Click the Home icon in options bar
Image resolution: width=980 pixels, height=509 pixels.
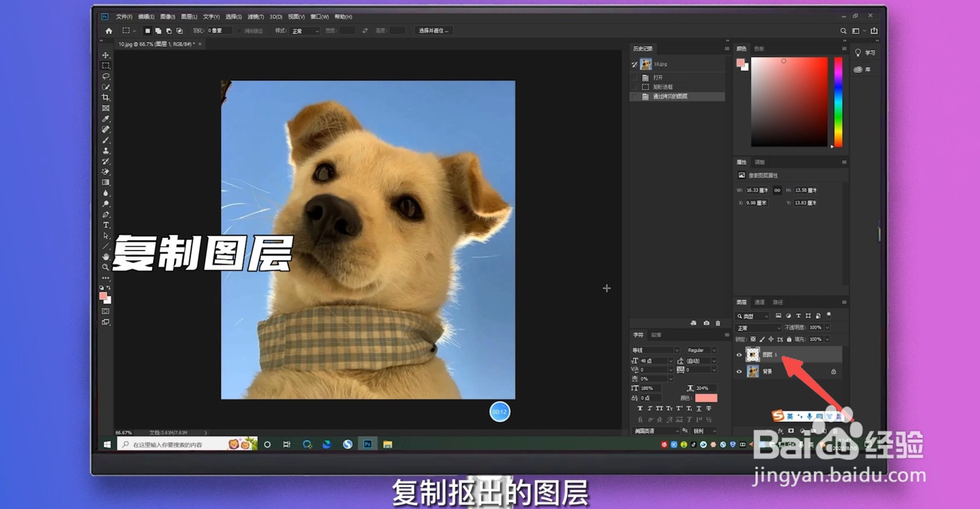(x=109, y=31)
